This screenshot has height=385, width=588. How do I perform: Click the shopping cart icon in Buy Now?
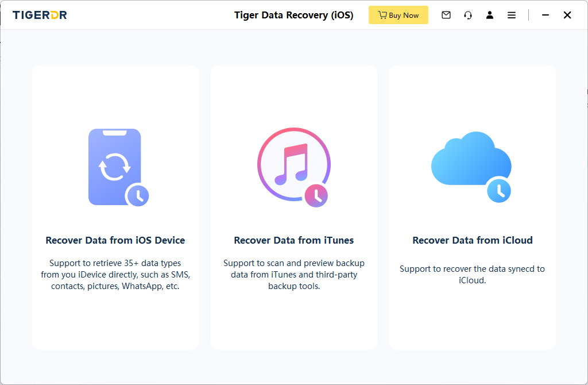coord(382,16)
